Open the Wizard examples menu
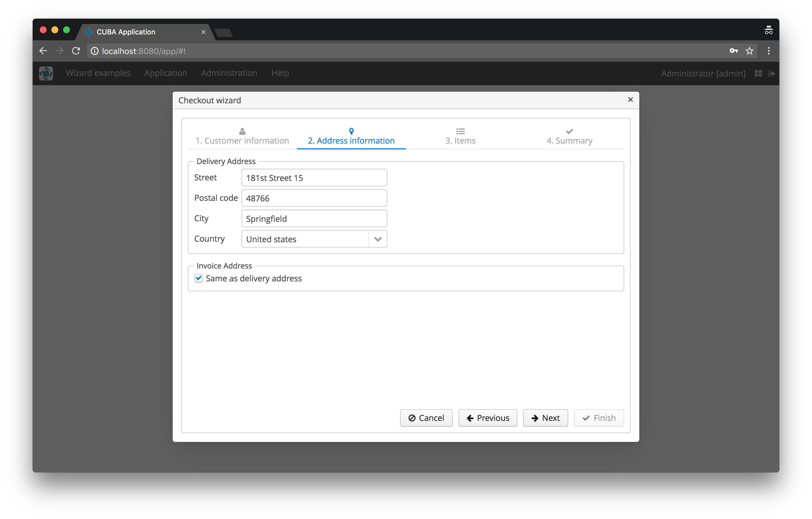The image size is (812, 519). 98,73
